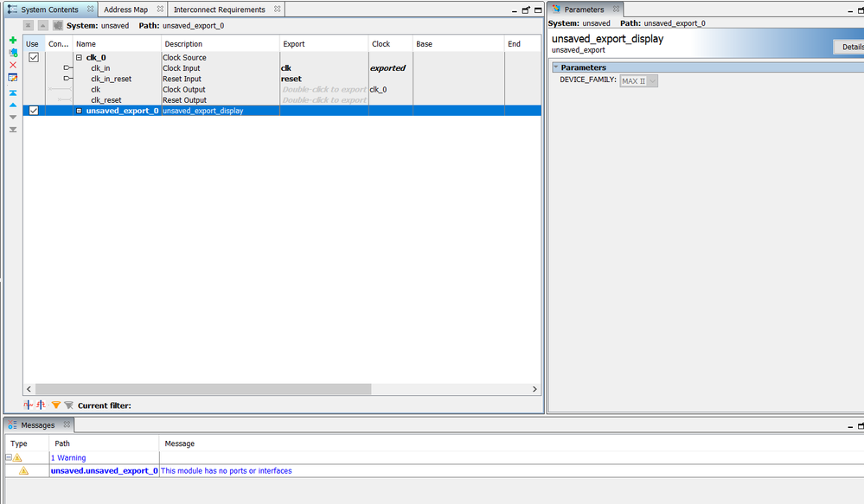Click the clk connection line marker

pos(61,89)
